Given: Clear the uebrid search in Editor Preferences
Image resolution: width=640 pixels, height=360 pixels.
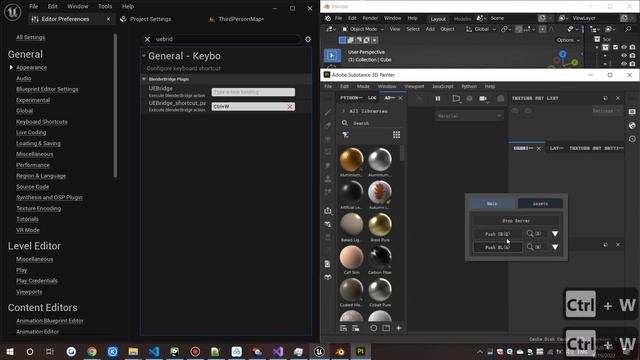Looking at the screenshot, I should pos(147,39).
